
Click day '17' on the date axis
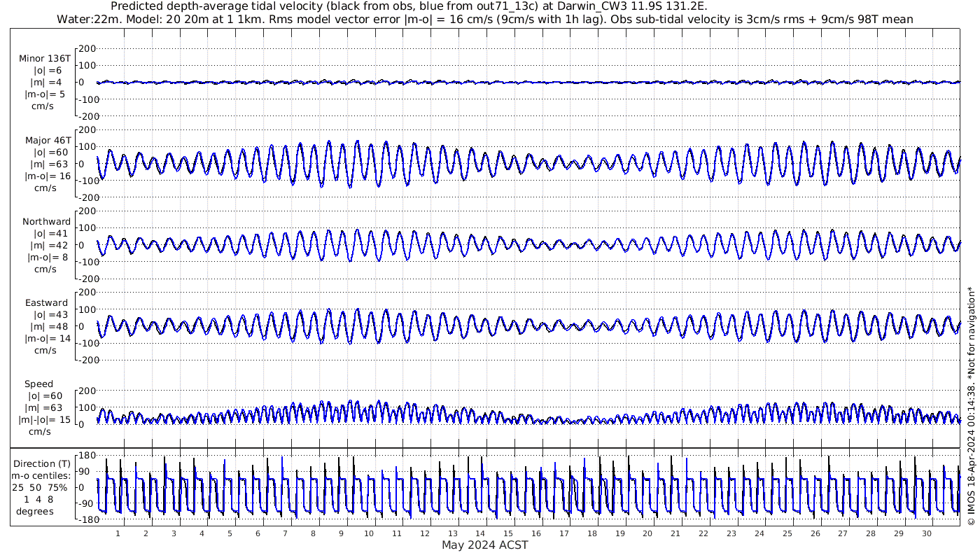tap(564, 533)
